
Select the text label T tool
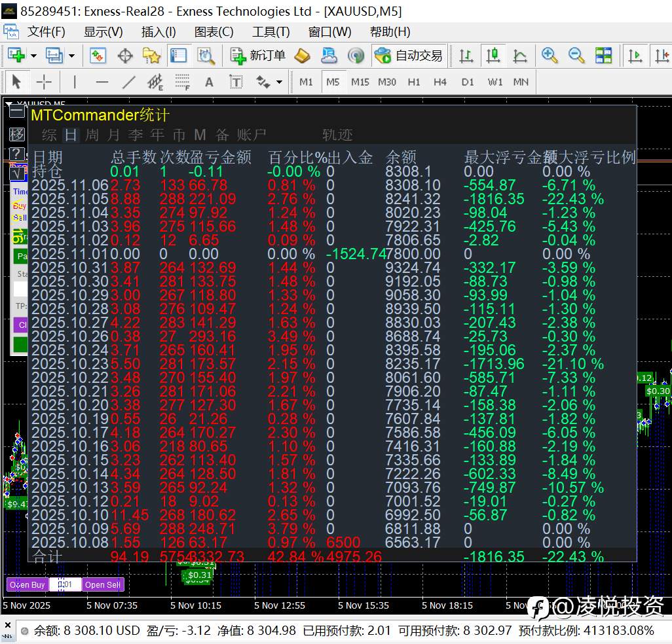pyautogui.click(x=236, y=82)
